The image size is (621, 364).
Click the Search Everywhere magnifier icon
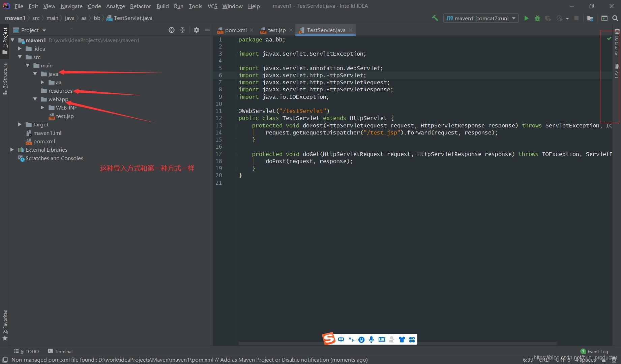[x=615, y=18]
